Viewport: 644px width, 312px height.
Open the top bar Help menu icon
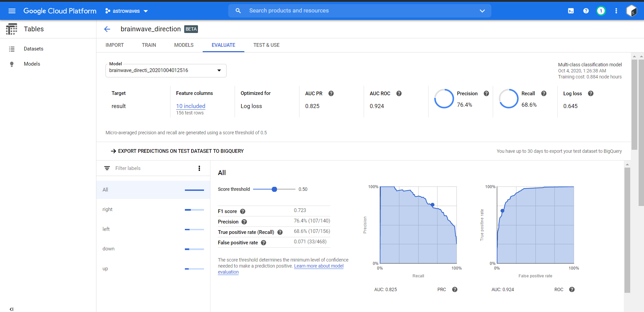586,11
